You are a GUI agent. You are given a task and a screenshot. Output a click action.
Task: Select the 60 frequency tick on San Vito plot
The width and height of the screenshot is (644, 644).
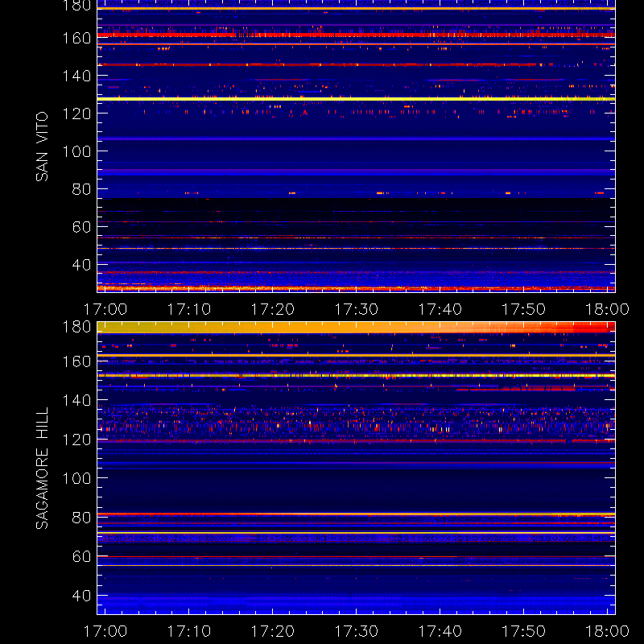coord(81,227)
